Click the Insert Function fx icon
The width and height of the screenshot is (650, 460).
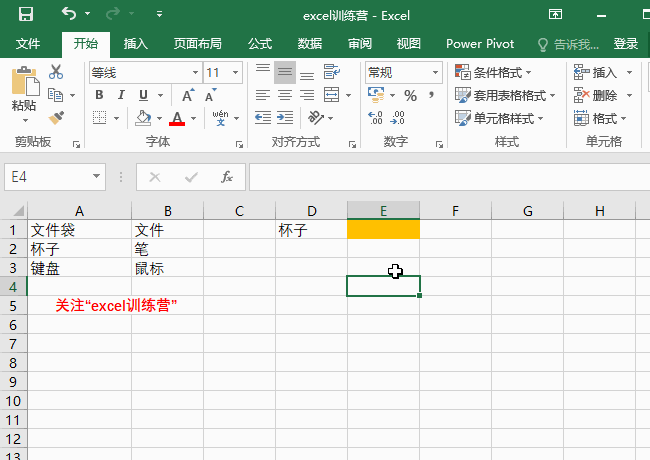(227, 177)
